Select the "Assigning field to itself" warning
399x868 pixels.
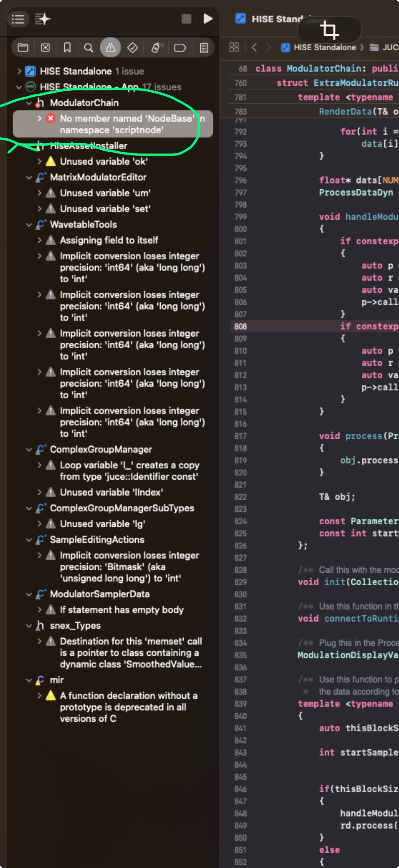point(109,240)
